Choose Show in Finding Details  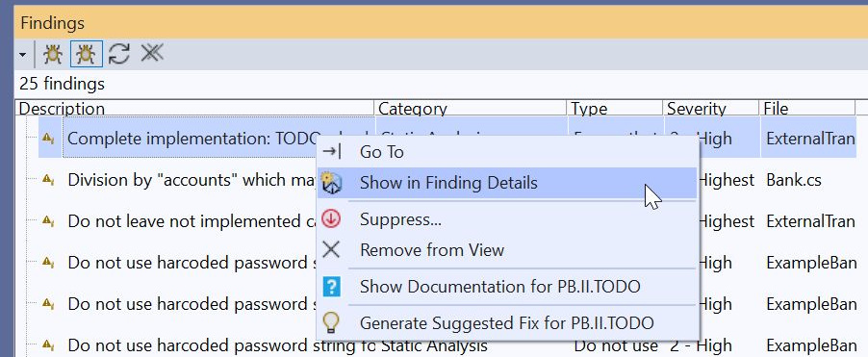point(448,183)
